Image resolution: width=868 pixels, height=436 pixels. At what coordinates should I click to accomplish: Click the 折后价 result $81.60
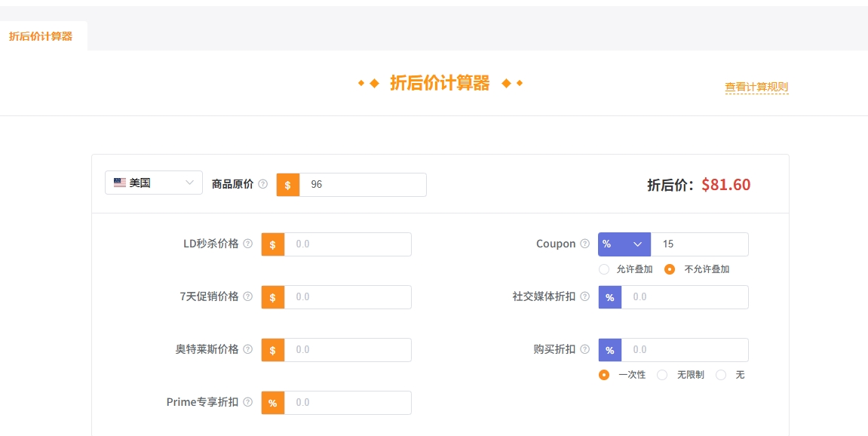click(725, 185)
